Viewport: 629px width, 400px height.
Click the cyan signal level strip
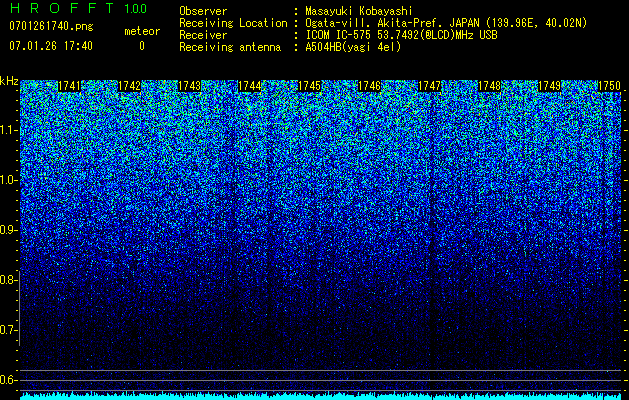321,396
